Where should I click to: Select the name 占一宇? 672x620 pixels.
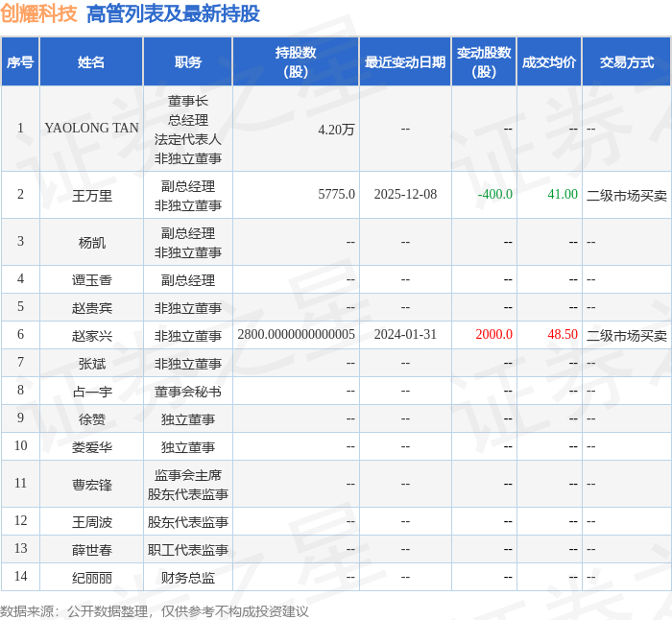92,392
